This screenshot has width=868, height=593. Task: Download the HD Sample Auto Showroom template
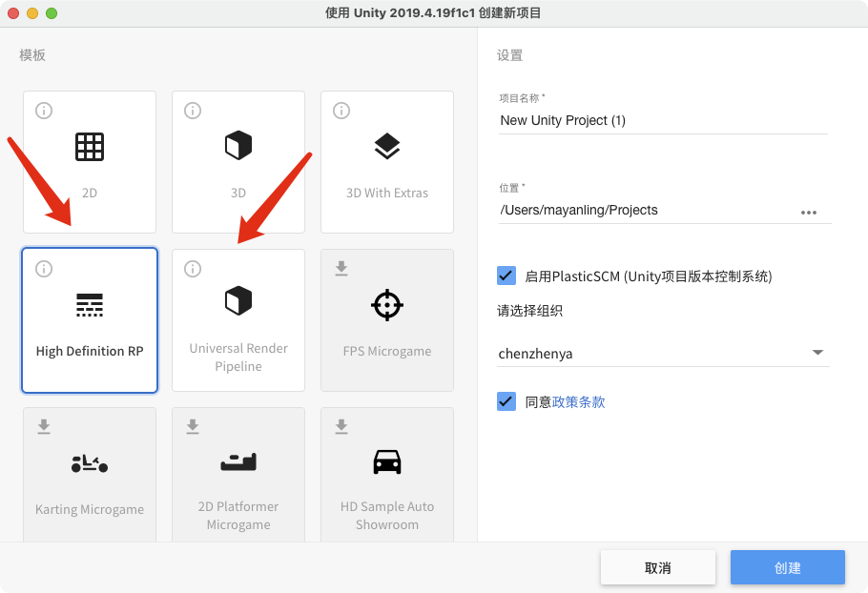(x=341, y=426)
